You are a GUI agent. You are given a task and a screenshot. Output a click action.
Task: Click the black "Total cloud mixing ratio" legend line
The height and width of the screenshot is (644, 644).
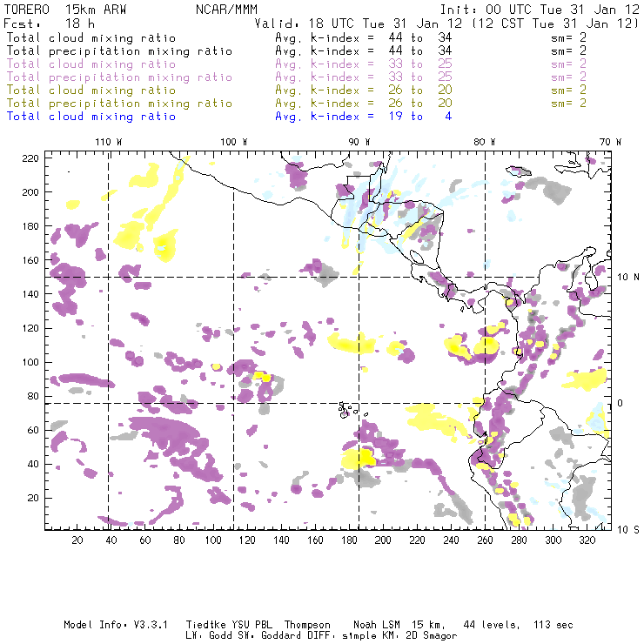point(91,37)
